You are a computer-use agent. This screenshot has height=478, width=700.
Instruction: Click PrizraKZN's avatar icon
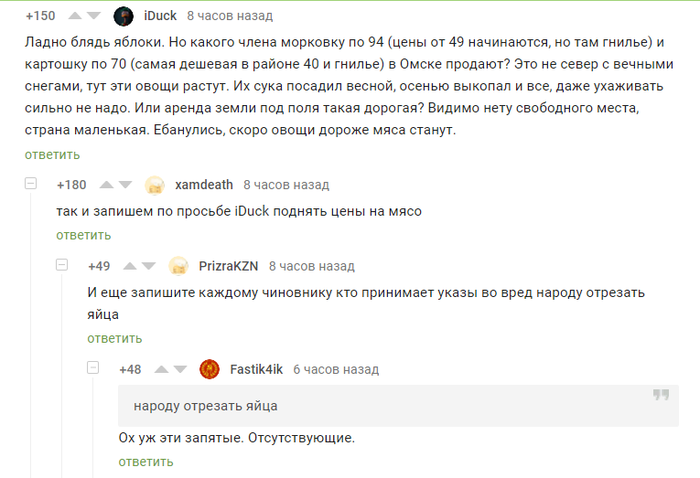coord(179,266)
